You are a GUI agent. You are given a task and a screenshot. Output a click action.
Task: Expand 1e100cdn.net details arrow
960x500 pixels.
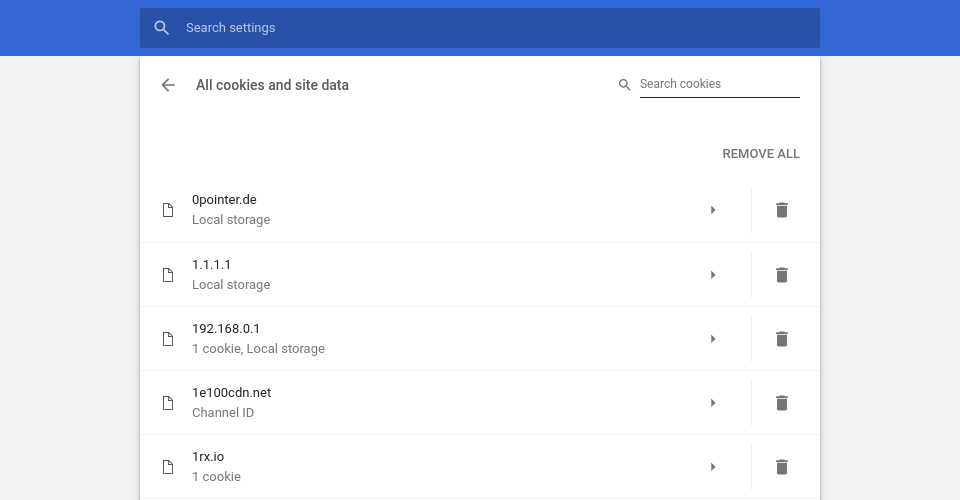click(713, 403)
